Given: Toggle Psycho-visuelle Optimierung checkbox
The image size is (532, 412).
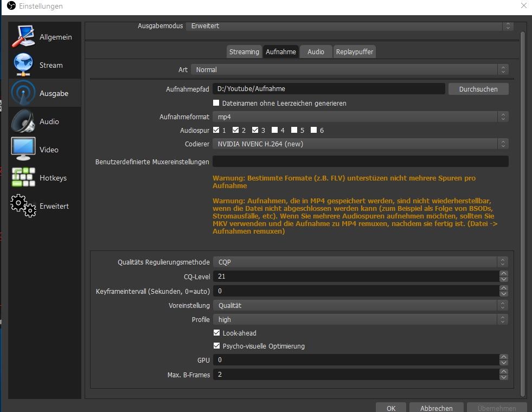Looking at the screenshot, I should click(x=217, y=346).
